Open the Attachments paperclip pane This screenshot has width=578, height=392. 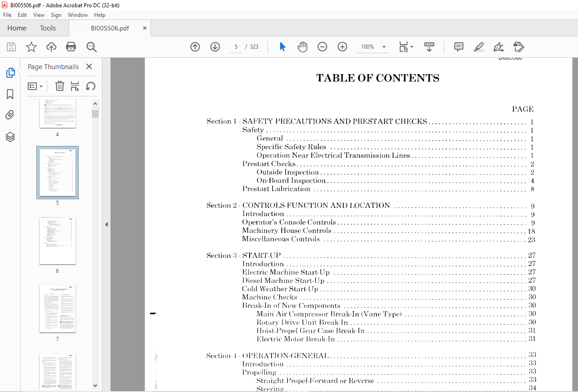pyautogui.click(x=10, y=115)
